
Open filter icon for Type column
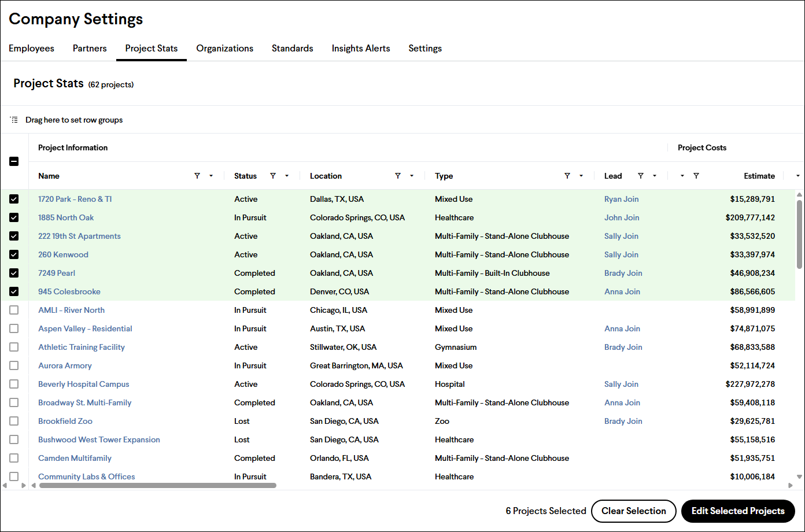pyautogui.click(x=567, y=176)
